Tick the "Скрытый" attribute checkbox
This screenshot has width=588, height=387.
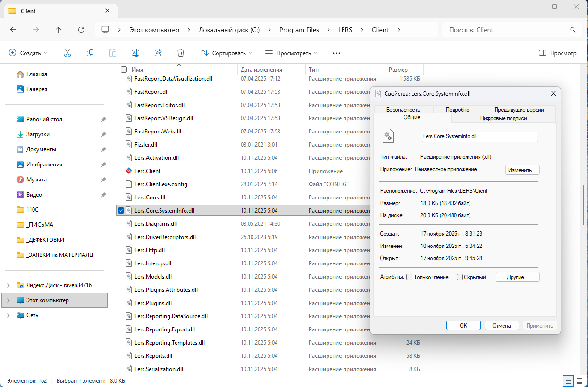[460, 277]
